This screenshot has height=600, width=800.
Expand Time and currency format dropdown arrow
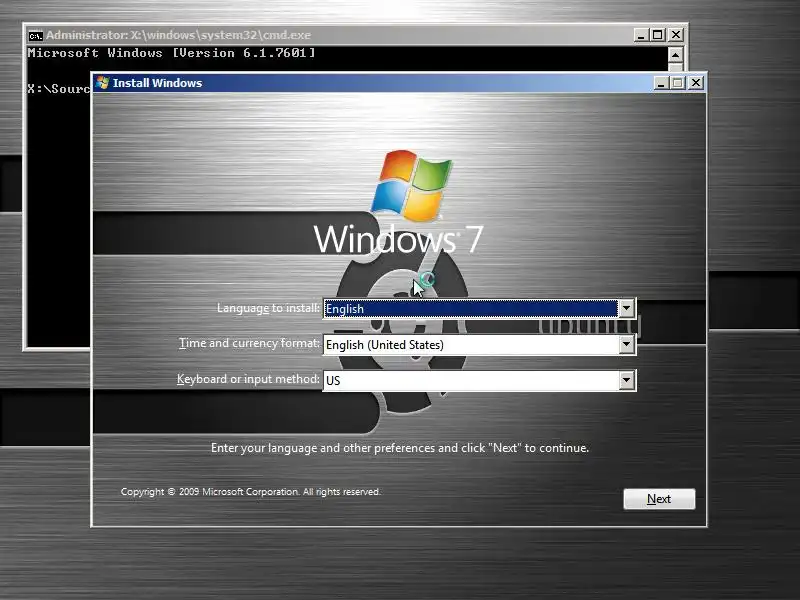627,344
